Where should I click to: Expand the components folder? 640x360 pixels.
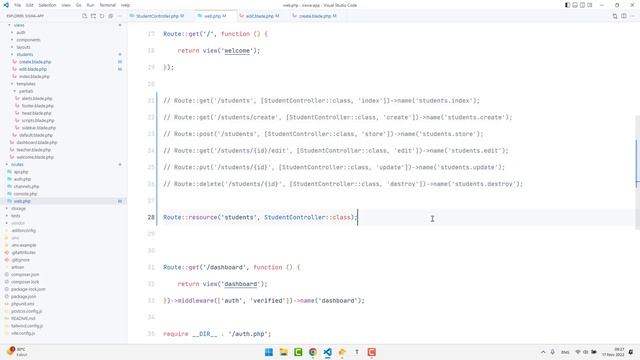tap(28, 40)
